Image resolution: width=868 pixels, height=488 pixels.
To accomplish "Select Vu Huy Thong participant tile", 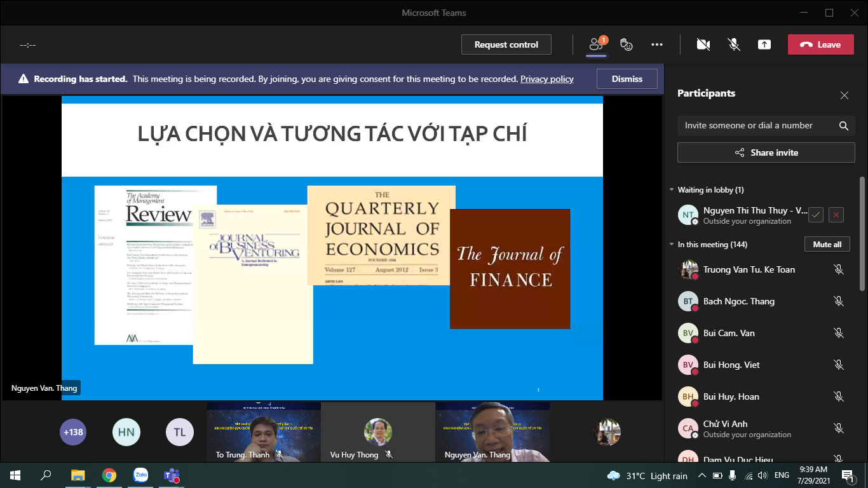I will coord(378,431).
